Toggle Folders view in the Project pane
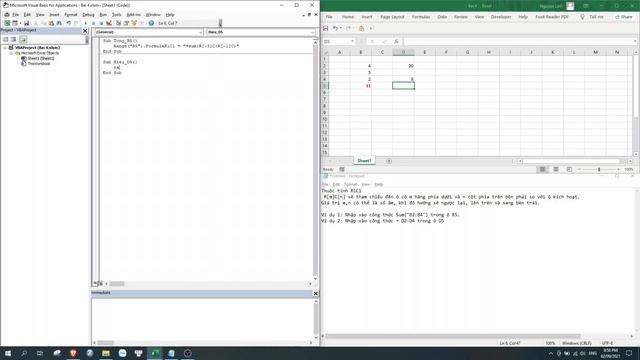The image size is (640, 360). 23,39
